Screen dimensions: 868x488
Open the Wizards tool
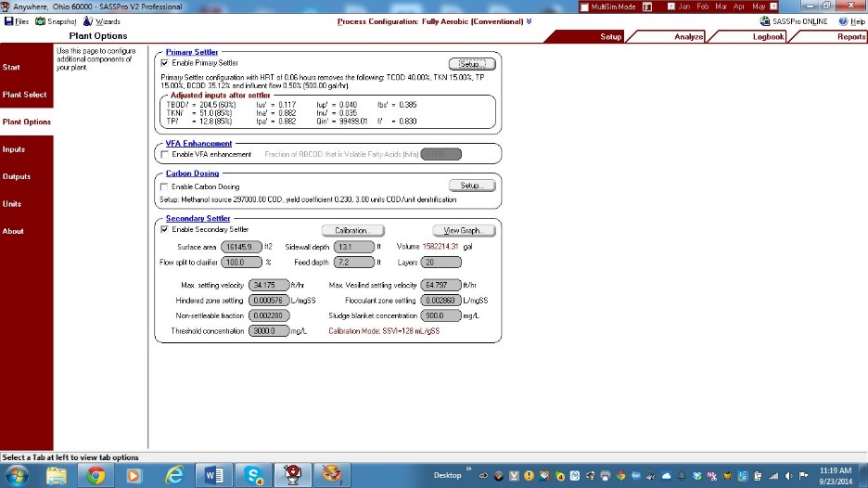tap(88, 20)
